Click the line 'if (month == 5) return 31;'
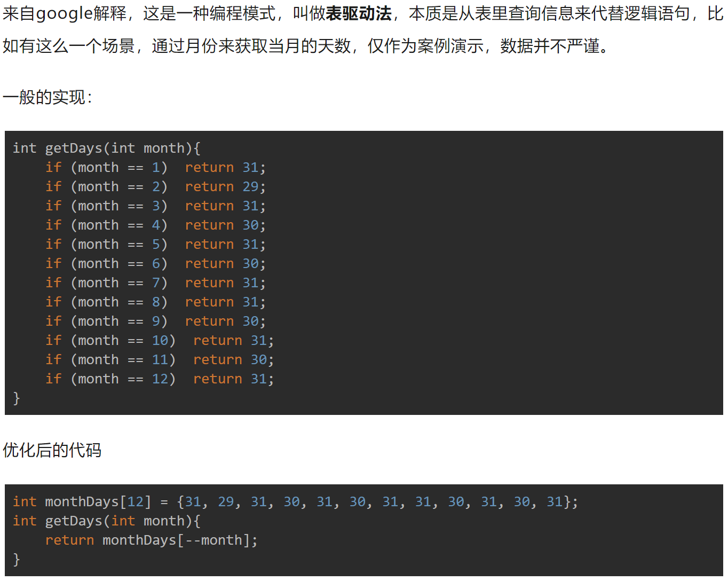Screen dimensions: 728x581 [155, 244]
